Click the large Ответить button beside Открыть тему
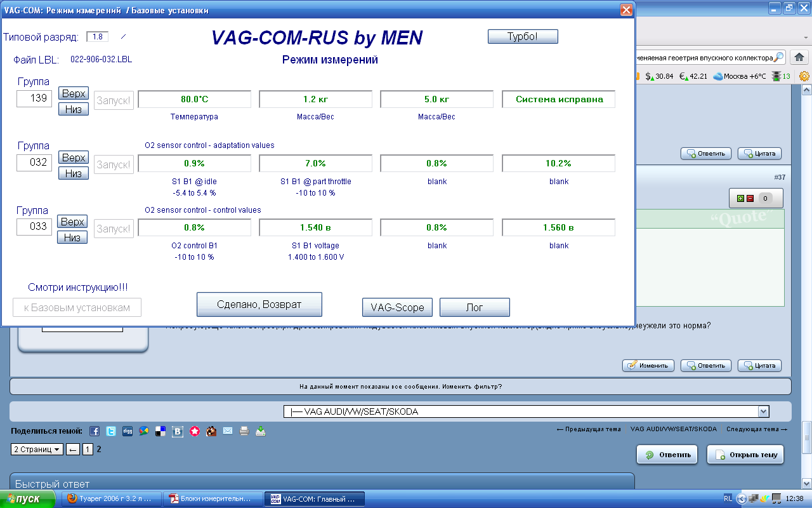812x508 pixels. coord(667,455)
